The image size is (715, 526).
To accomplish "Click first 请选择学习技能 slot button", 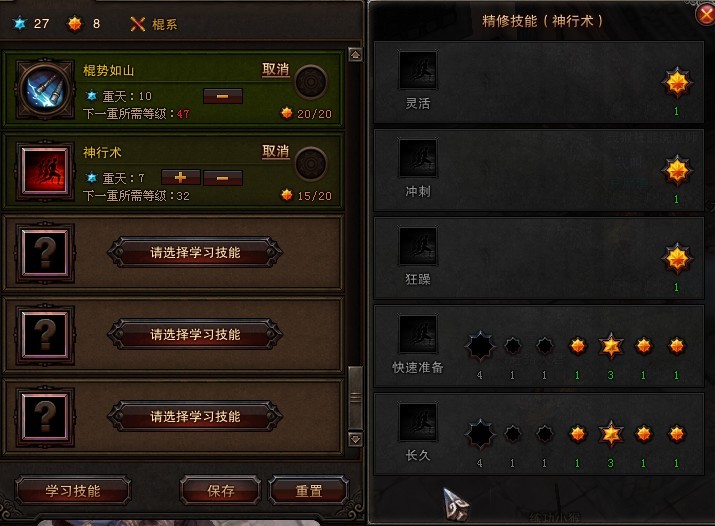I will point(195,252).
